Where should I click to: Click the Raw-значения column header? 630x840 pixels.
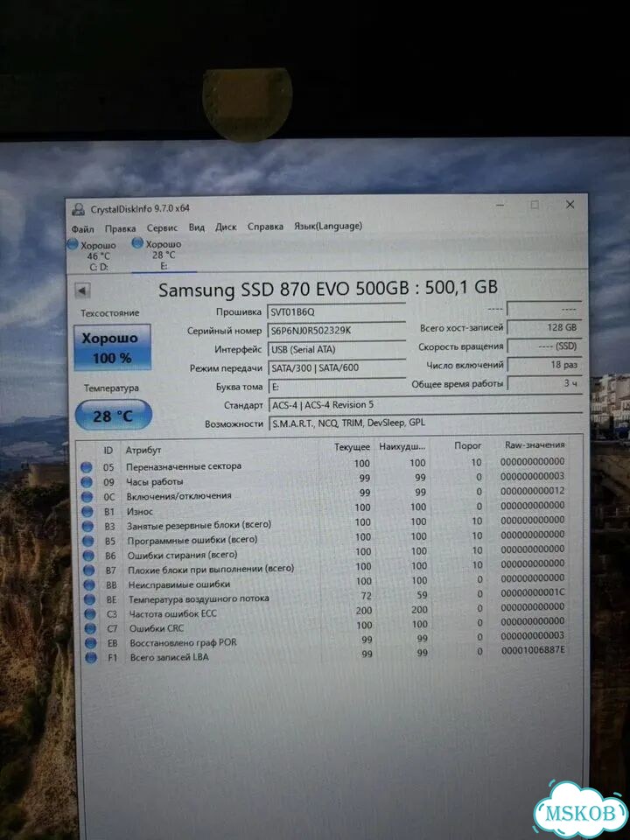pos(535,444)
